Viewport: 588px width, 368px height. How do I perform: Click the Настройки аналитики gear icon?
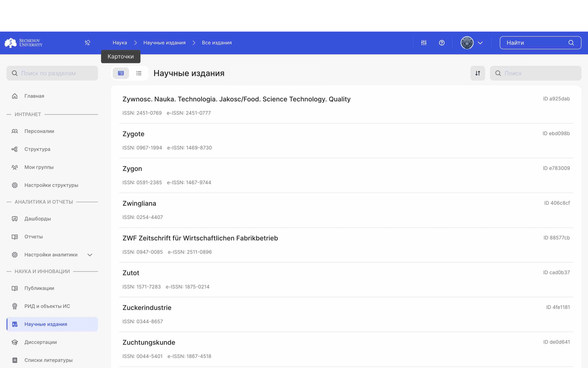point(15,255)
